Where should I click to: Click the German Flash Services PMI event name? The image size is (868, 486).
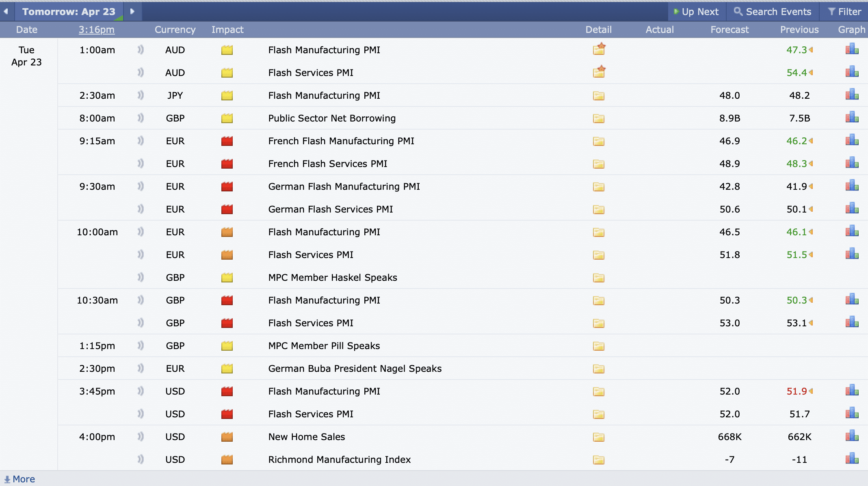[331, 209]
